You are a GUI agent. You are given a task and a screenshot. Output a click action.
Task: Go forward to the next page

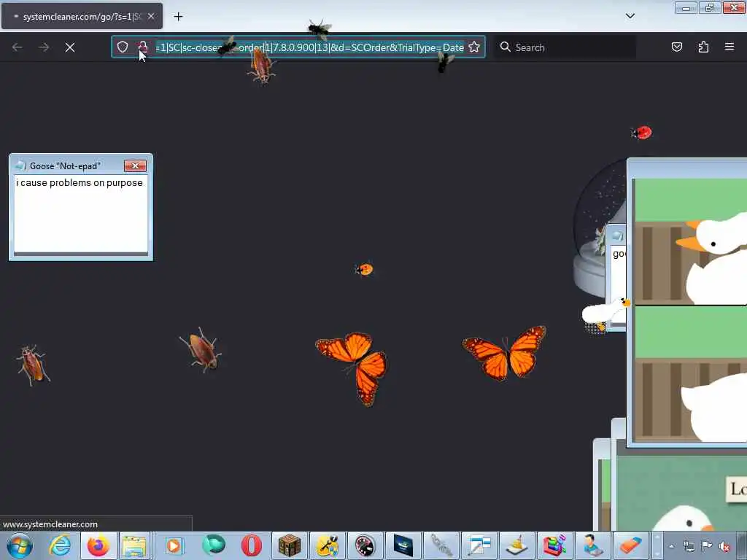(44, 47)
